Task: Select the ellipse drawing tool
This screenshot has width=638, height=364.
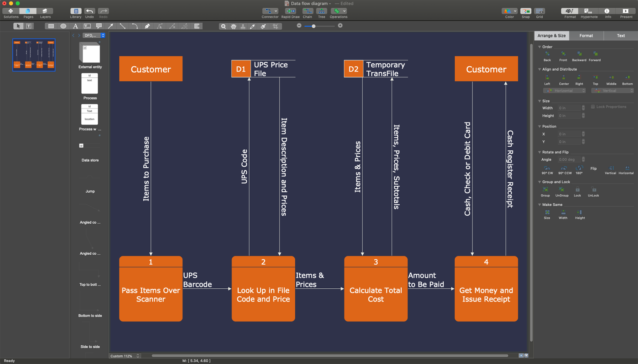Action: pyautogui.click(x=63, y=26)
